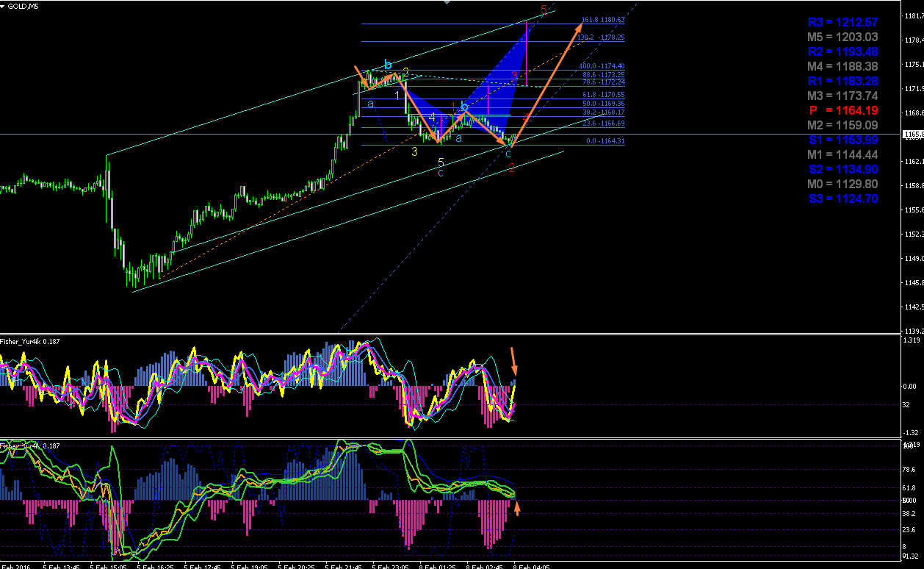Select the M1 = 1144.44 pivot label
The height and width of the screenshot is (569, 924).
(842, 155)
